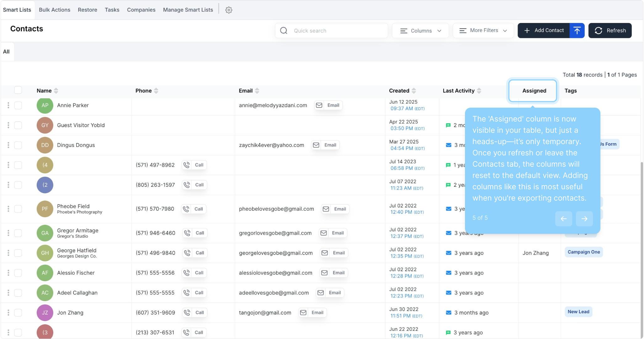644x339 pixels.
Task: Go to next tooltip step arrow
Action: 584,219
